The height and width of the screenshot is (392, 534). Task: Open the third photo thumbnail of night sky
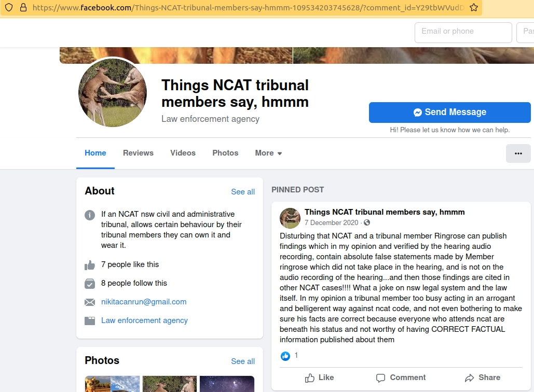tap(227, 384)
